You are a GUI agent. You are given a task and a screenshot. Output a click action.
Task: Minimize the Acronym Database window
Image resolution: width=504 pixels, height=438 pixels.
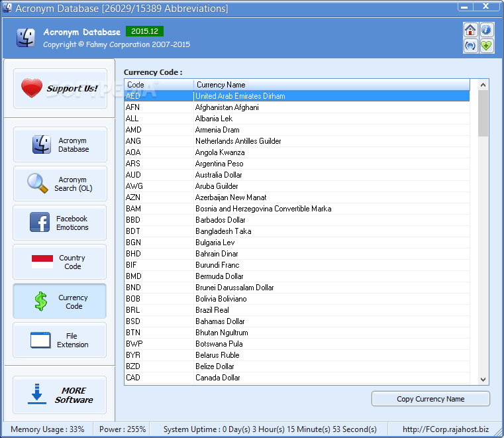pyautogui.click(x=465, y=7)
